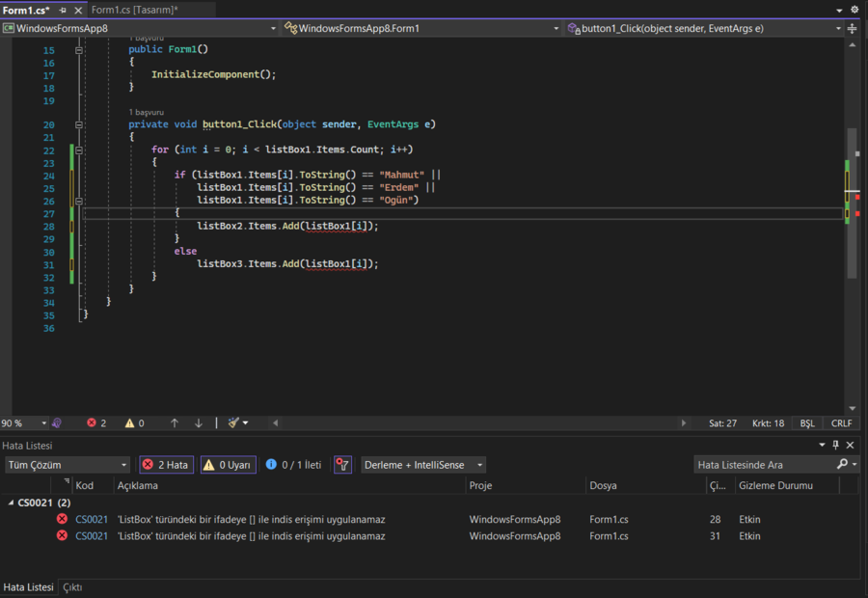Viewport: 868px width, 598px height.
Task: Open the 90 % zoom level selector
Action: 25,423
